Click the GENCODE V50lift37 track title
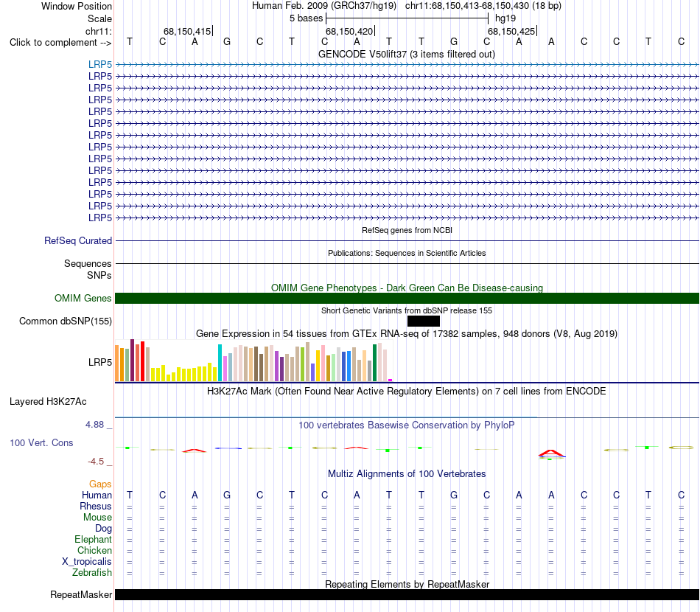The height and width of the screenshot is (612, 700). [407, 55]
